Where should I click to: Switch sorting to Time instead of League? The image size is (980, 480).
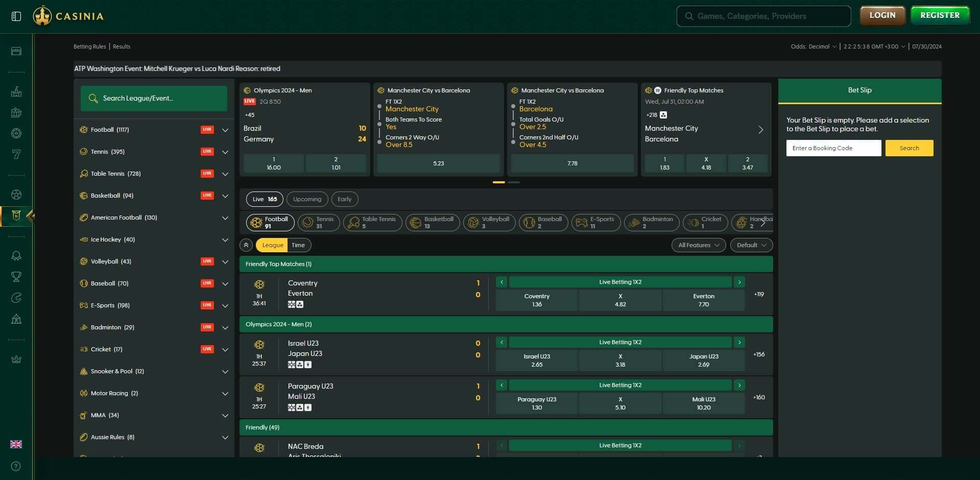coord(298,245)
